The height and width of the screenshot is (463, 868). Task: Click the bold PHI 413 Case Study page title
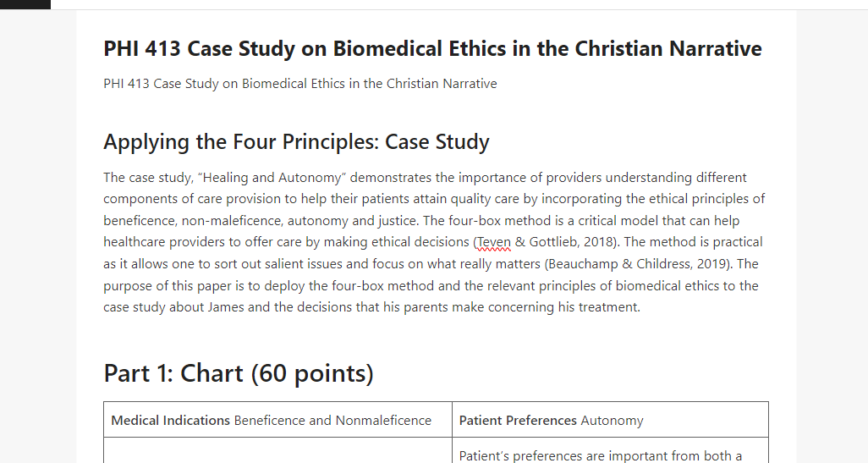432,49
